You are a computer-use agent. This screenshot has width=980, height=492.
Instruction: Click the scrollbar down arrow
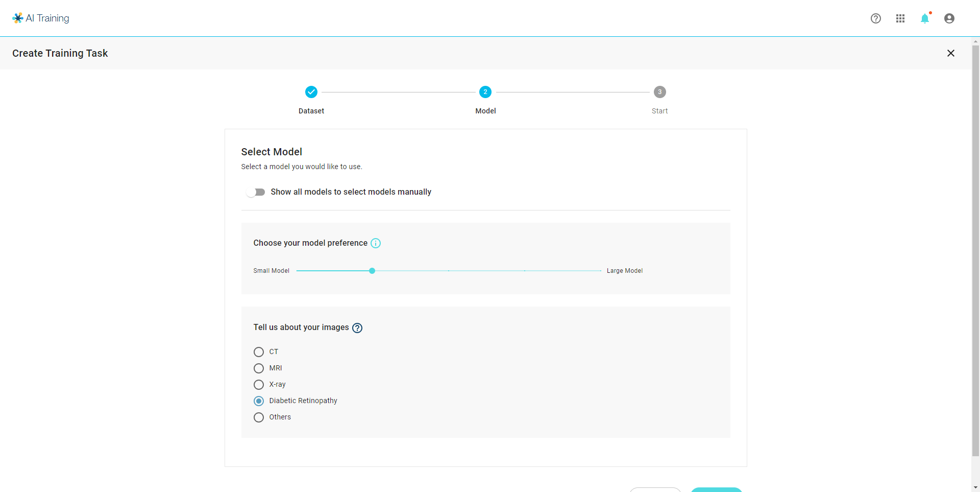click(x=975, y=487)
